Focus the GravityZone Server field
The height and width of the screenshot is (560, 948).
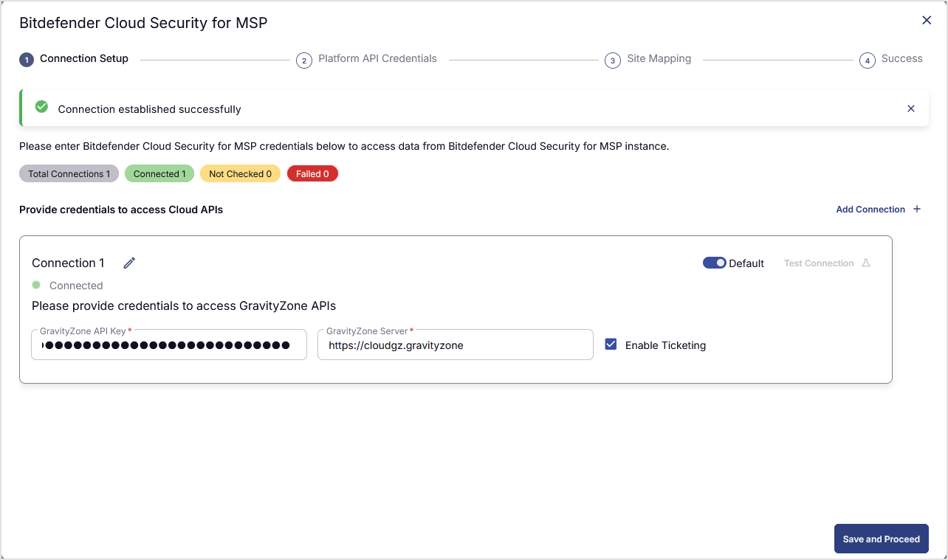pyautogui.click(x=456, y=345)
